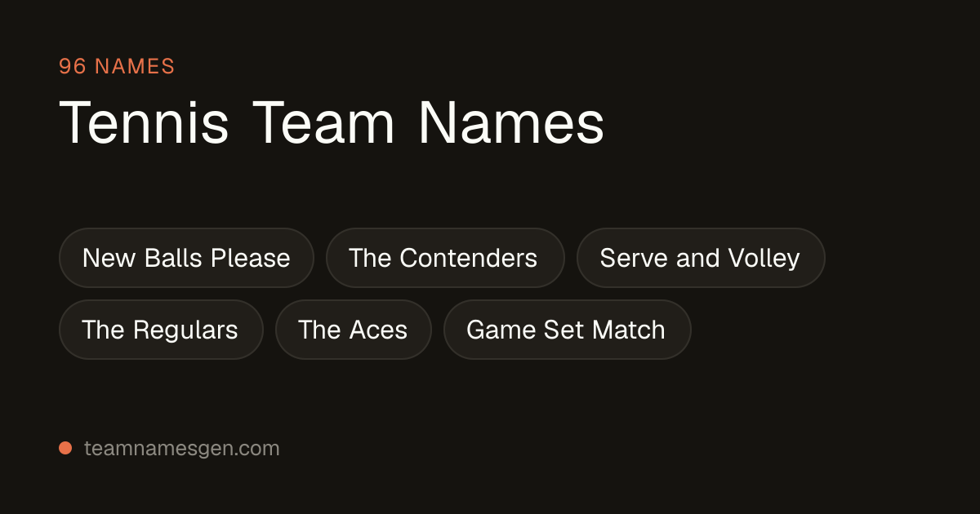Screen dimensions: 980x514
Task: Click the word Regulars in its chip
Action: click(185, 330)
